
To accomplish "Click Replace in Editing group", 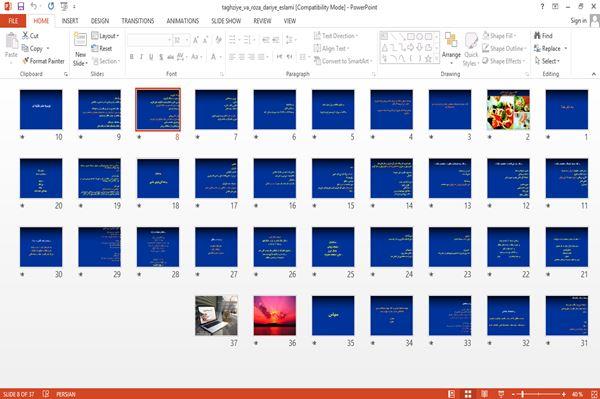I will [550, 48].
